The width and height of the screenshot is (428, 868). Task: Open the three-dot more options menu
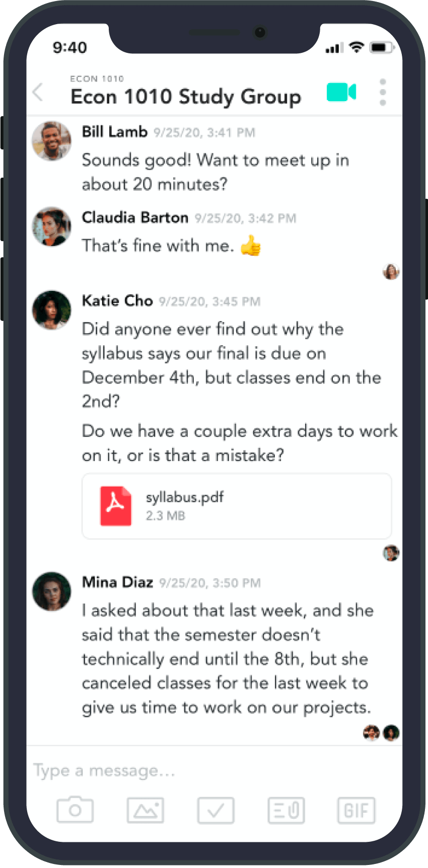[383, 92]
